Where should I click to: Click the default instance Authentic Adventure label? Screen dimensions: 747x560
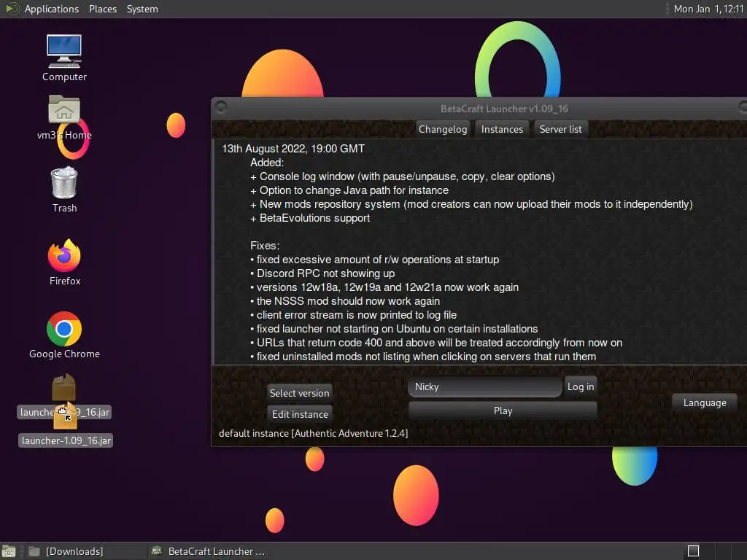tap(313, 433)
